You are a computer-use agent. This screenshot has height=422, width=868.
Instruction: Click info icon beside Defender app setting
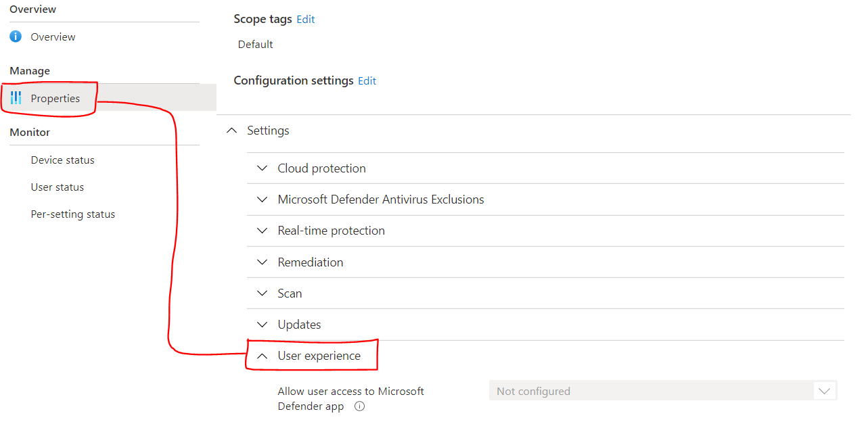click(x=359, y=406)
